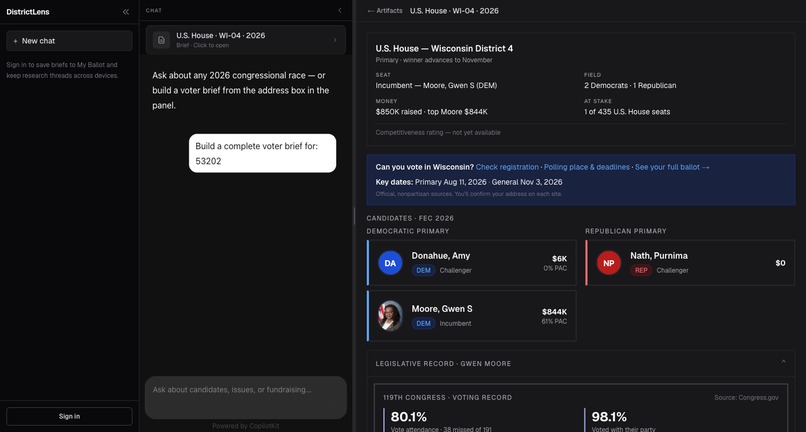The image size is (806, 432).
Task: Open See your full ballot link
Action: coord(672,167)
